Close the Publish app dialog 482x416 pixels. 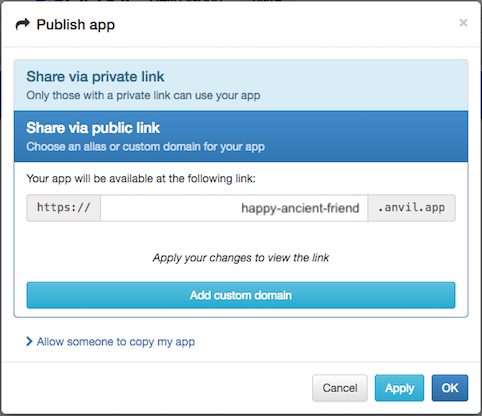(463, 23)
